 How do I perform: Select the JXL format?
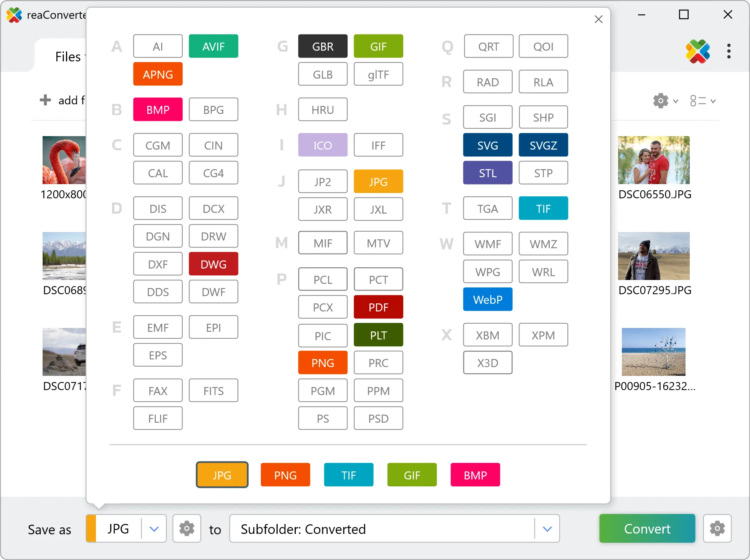(x=378, y=209)
